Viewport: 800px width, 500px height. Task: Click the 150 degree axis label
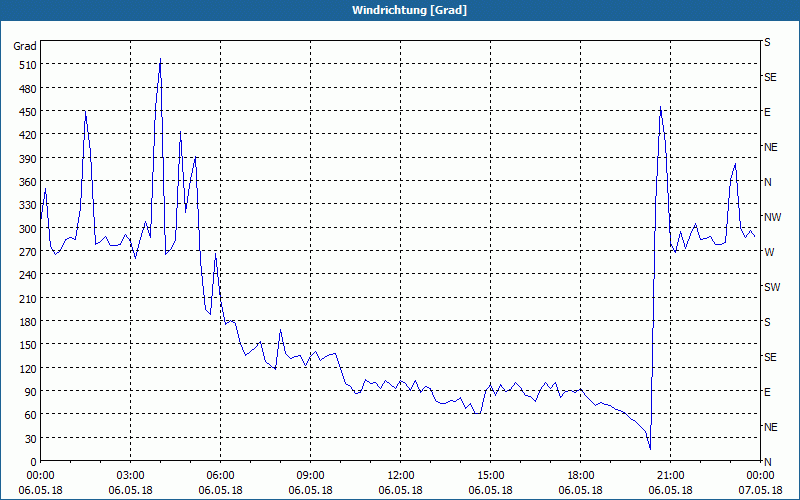(28, 345)
